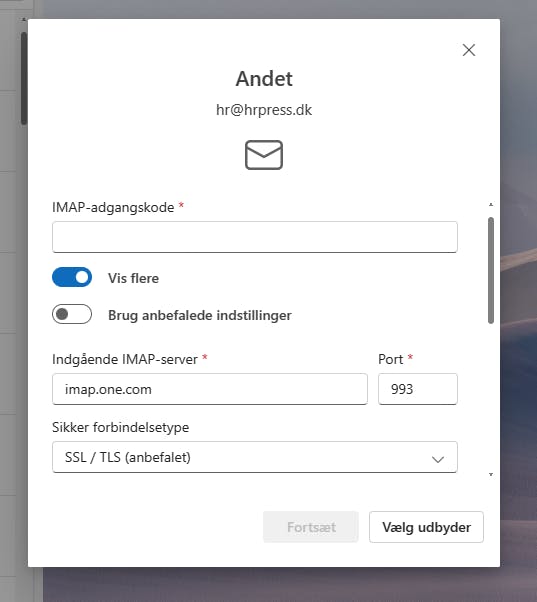Click the Vælg udbyder button
This screenshot has height=602, width=537.
pyautogui.click(x=426, y=527)
